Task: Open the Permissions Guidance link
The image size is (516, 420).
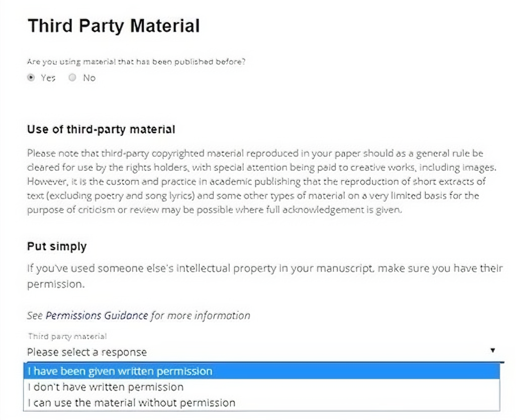Action: (97, 316)
